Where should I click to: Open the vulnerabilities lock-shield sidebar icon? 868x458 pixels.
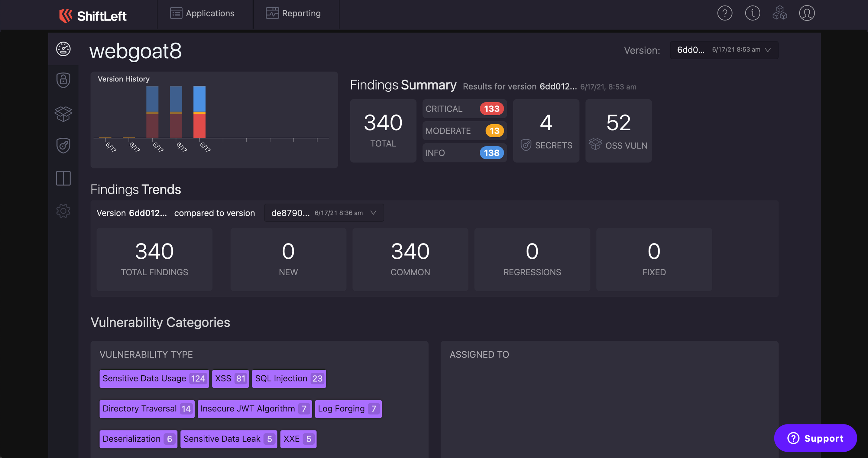(63, 80)
